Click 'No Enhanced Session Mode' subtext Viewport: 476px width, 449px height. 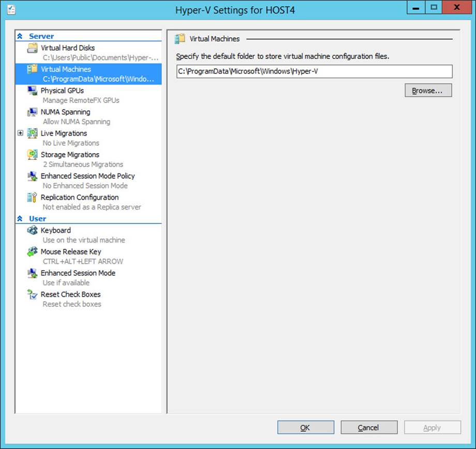(x=85, y=186)
